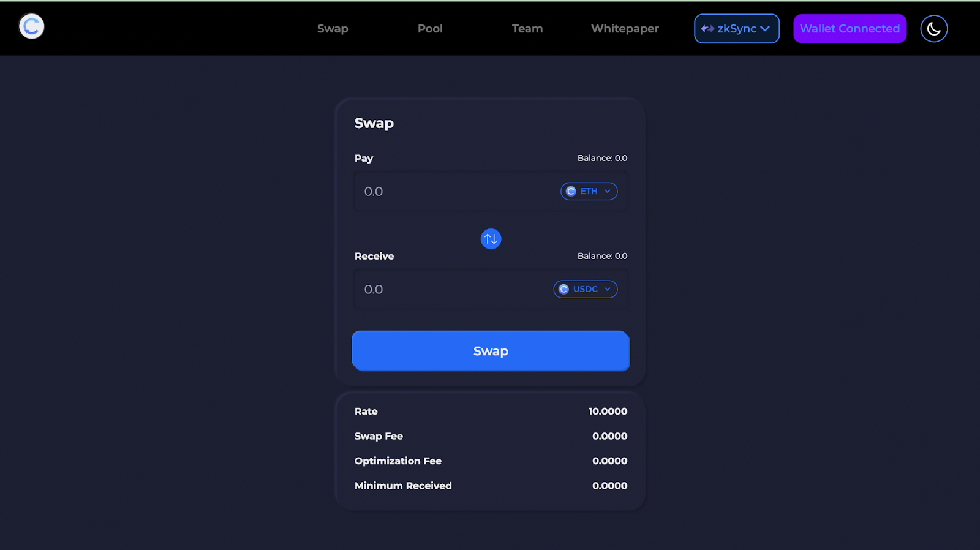980x550 pixels.
Task: Click the Rate value 10.0000
Action: click(x=608, y=411)
